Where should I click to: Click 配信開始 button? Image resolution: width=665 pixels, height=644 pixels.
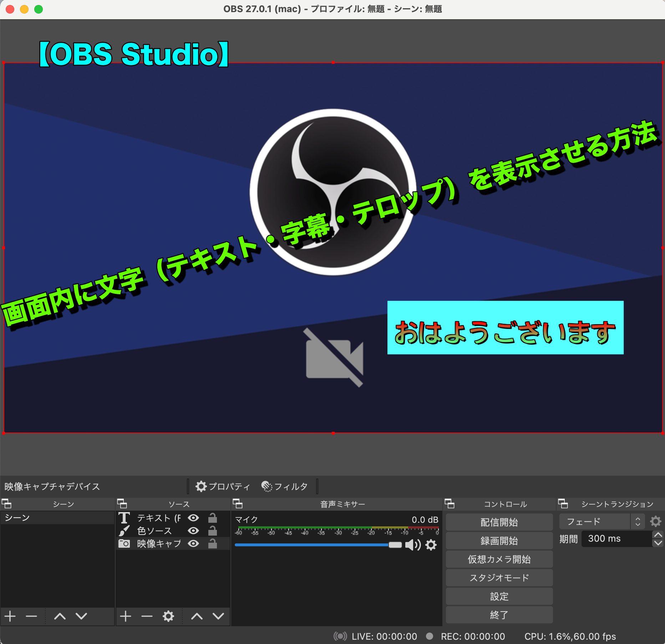pos(499,522)
